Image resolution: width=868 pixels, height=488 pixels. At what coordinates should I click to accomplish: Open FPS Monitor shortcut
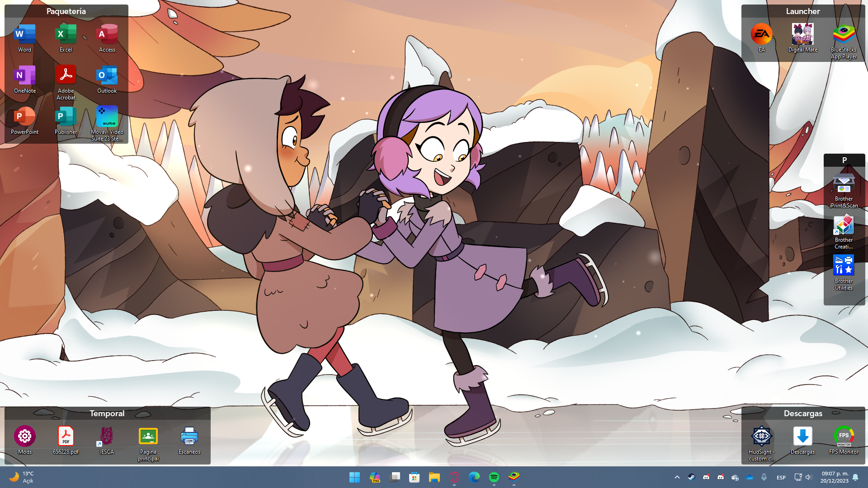pyautogui.click(x=844, y=436)
